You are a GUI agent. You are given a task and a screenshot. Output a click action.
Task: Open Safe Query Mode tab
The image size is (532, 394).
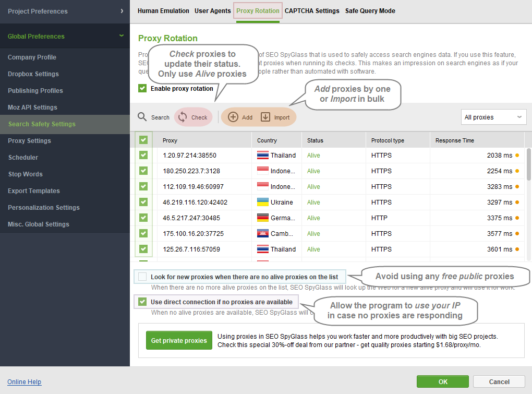[x=370, y=11]
